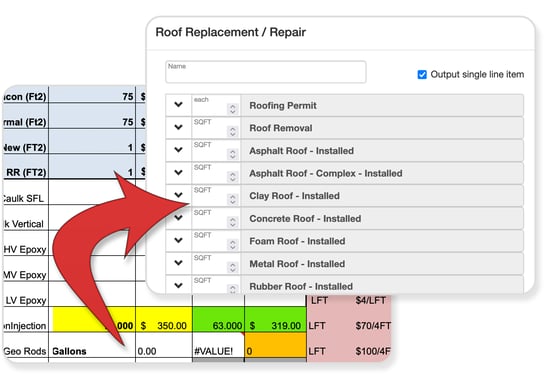Click the Clay Roof SQFT stepper

(233, 199)
